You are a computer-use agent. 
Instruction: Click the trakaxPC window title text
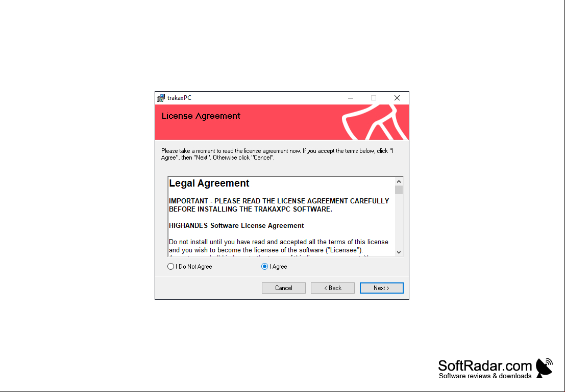click(x=180, y=98)
